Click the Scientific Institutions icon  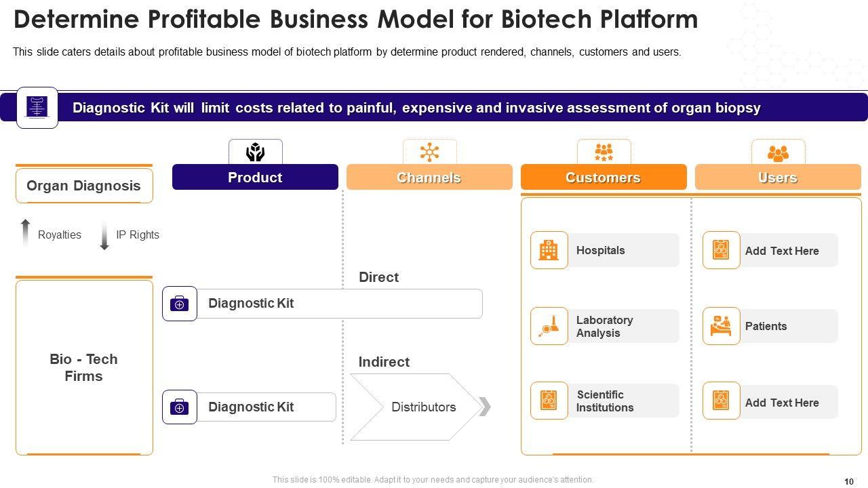pos(549,401)
